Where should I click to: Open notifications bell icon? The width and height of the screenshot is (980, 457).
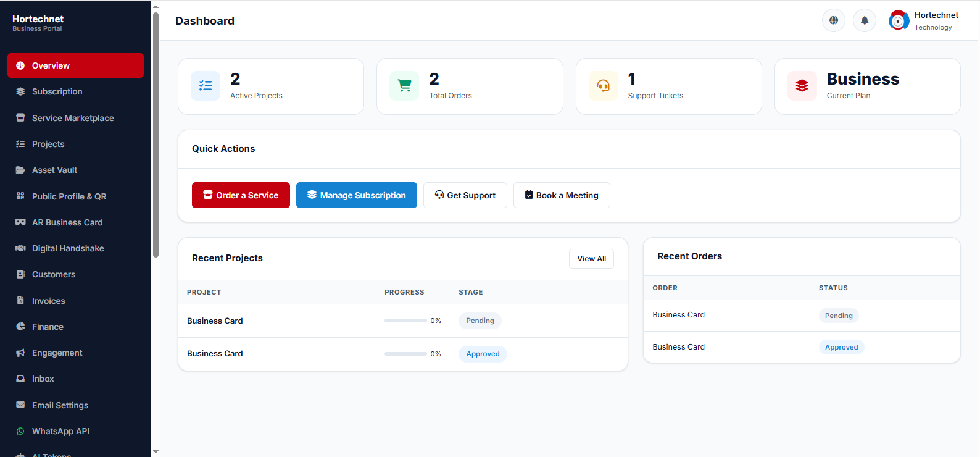(x=865, y=20)
